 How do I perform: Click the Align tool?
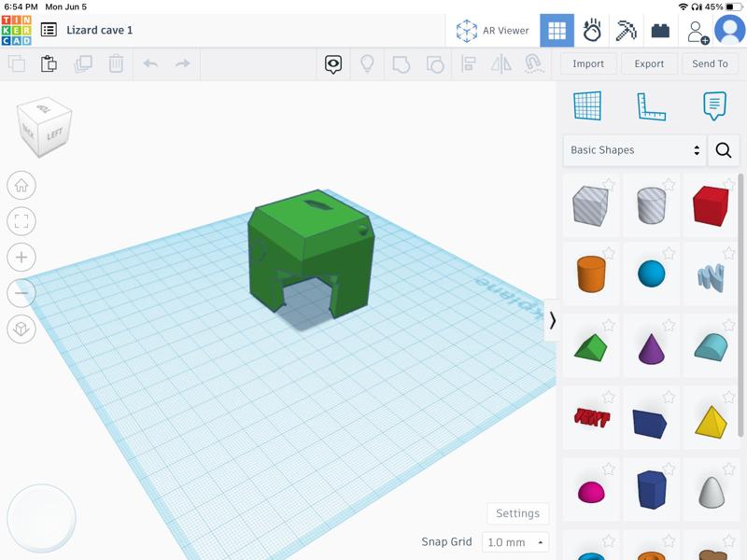pos(469,63)
